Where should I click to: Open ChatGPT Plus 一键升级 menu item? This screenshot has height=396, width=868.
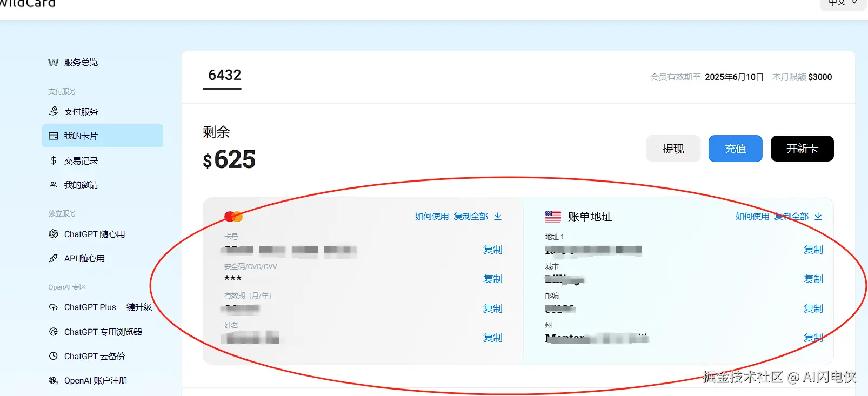pyautogui.click(x=108, y=307)
